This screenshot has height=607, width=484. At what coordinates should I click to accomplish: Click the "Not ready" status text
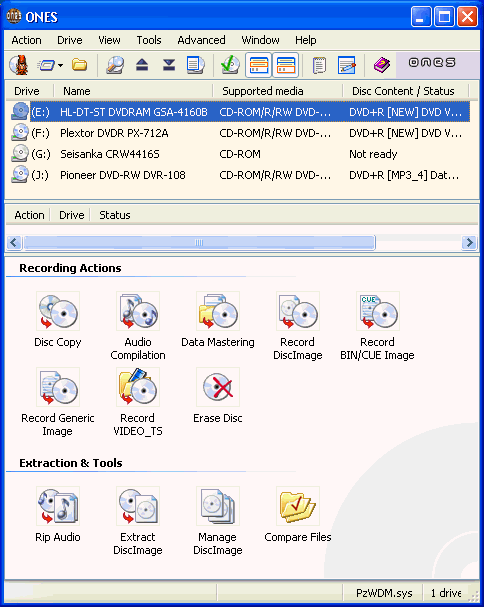(373, 154)
